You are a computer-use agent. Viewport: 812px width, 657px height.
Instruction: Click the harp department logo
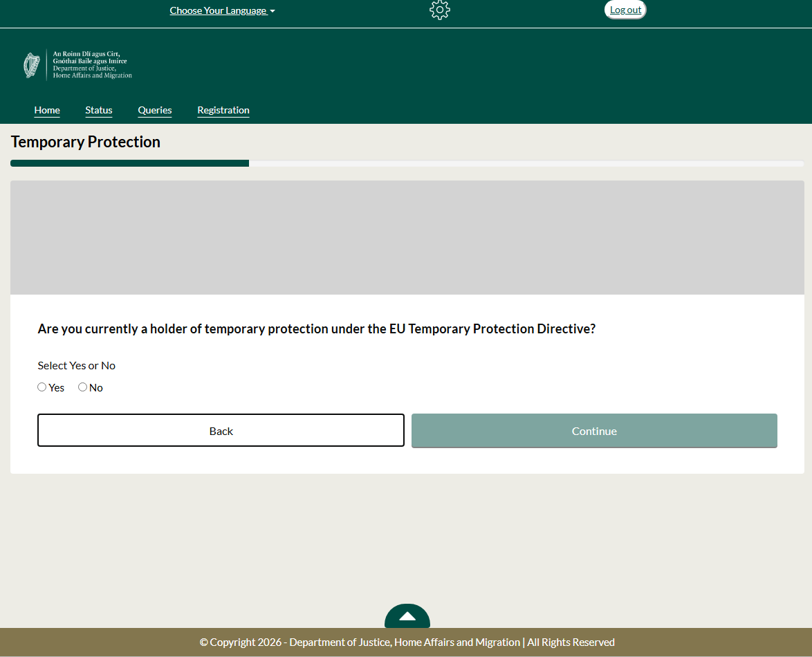pyautogui.click(x=32, y=65)
